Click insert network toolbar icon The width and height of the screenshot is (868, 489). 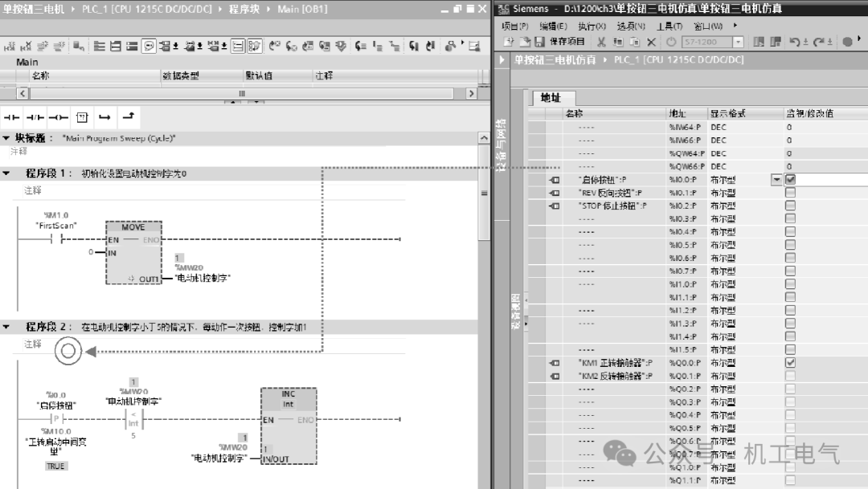tap(9, 47)
